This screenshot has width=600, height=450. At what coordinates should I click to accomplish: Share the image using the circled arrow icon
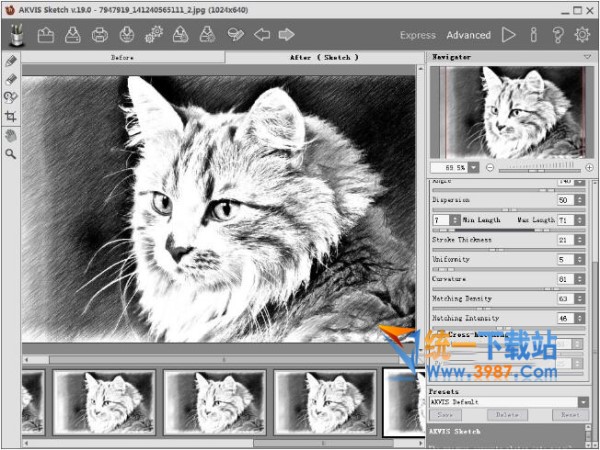pos(127,35)
